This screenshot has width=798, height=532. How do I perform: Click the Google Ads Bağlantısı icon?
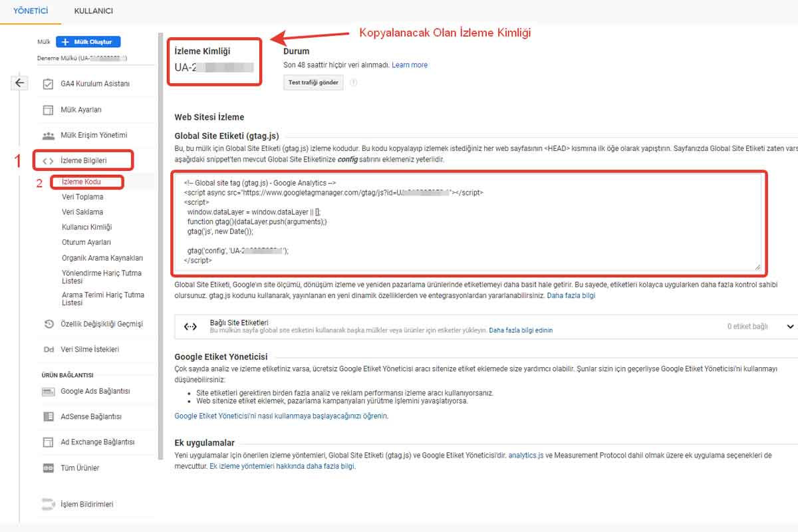(x=48, y=391)
